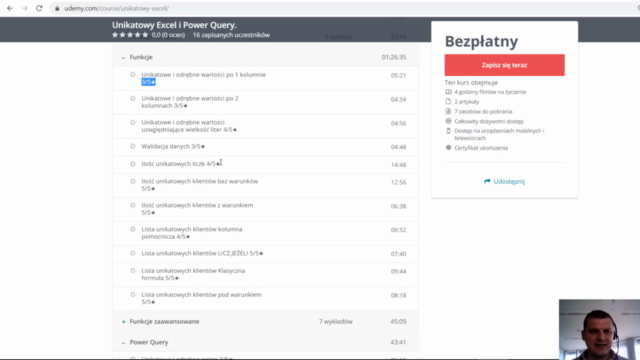This screenshot has height=360, width=640.
Task: Open lecture Walidacja danych 3/5
Action: click(x=173, y=146)
